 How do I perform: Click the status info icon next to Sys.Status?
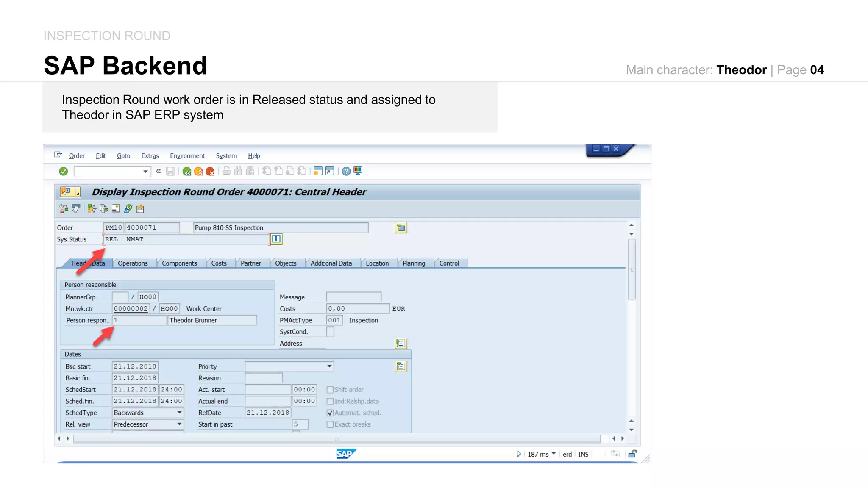(x=276, y=239)
